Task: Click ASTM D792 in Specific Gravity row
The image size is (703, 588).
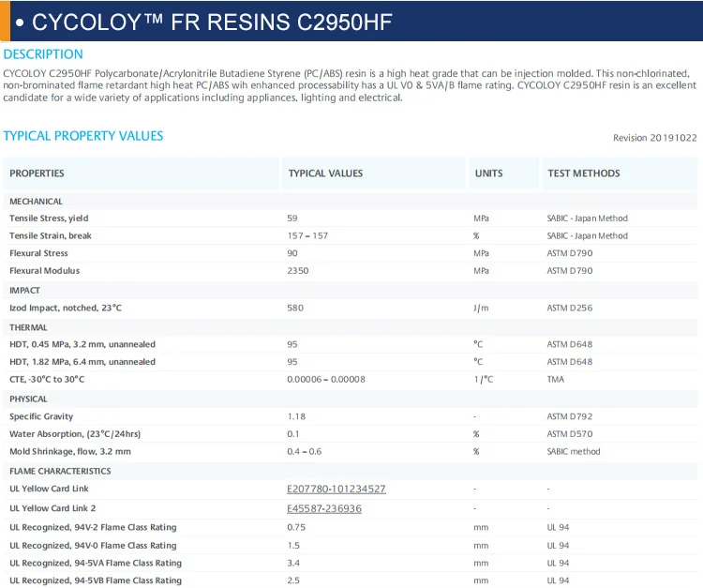Action: (570, 416)
